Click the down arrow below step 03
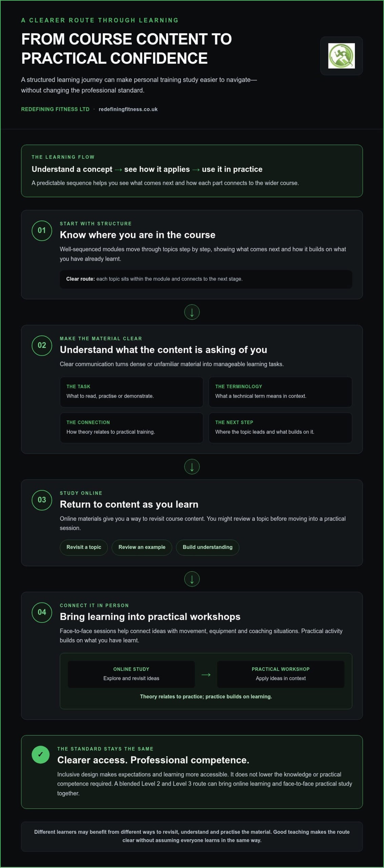The height and width of the screenshot is (868, 384). 192,579
